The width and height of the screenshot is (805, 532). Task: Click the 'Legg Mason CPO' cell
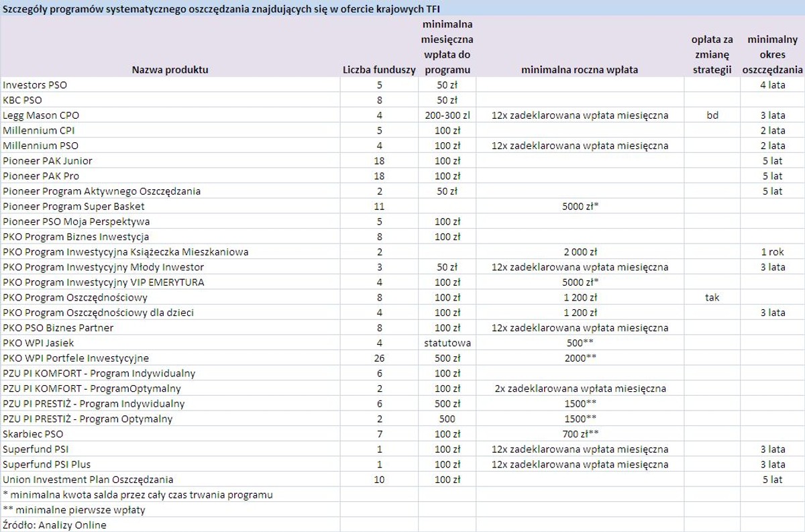pos(40,115)
